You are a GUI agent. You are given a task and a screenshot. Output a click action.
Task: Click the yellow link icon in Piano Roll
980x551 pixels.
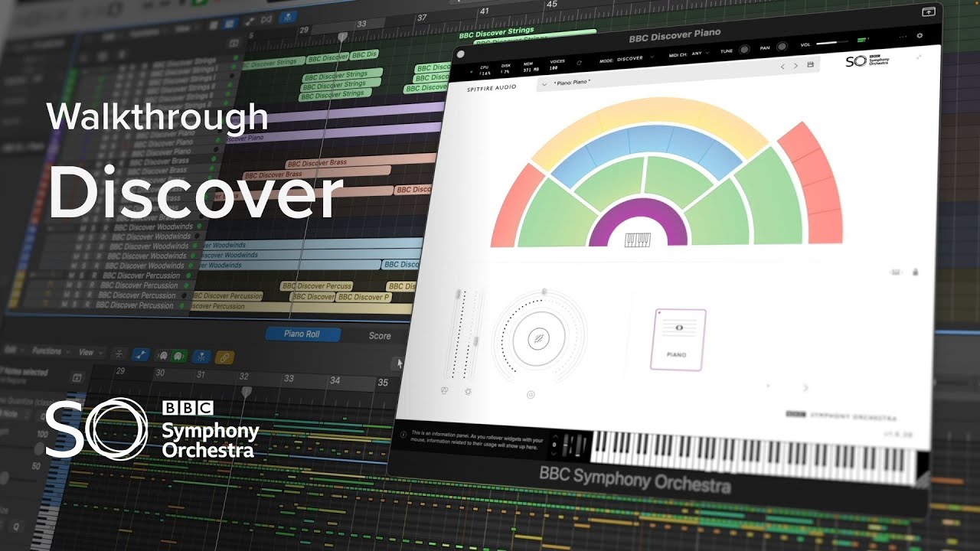point(225,357)
